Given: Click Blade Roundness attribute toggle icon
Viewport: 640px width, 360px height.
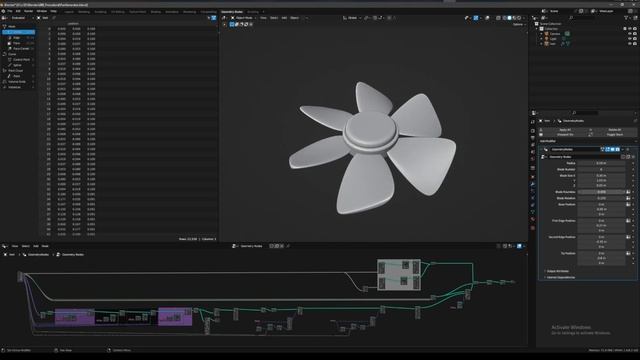Looking at the screenshot, I should 628,192.
